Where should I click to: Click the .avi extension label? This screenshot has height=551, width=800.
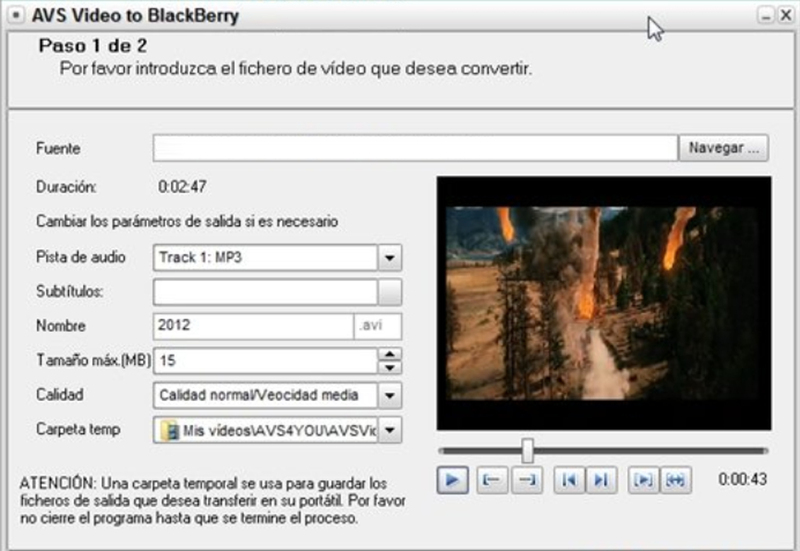(371, 325)
